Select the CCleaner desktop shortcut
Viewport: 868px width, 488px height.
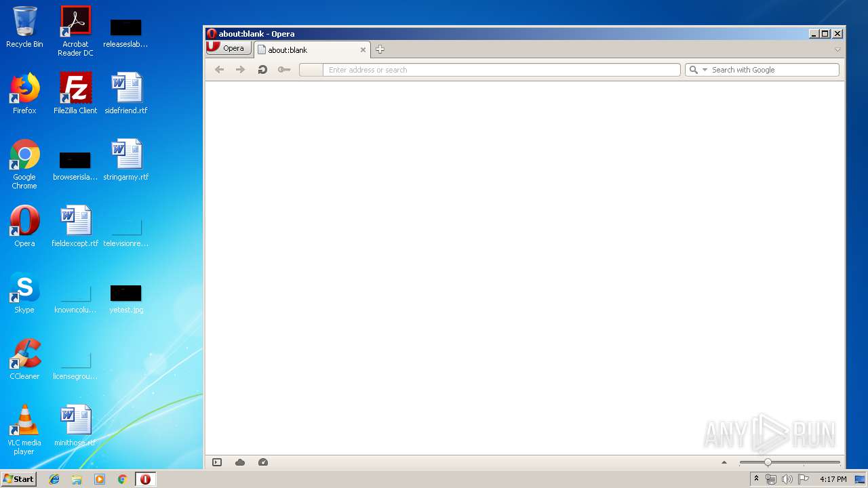coord(24,359)
